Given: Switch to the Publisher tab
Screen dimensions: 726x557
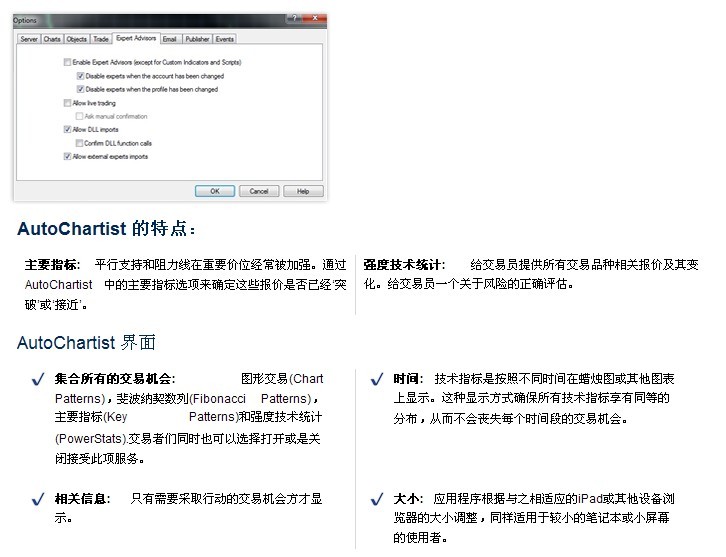Looking at the screenshot, I should (x=197, y=39).
